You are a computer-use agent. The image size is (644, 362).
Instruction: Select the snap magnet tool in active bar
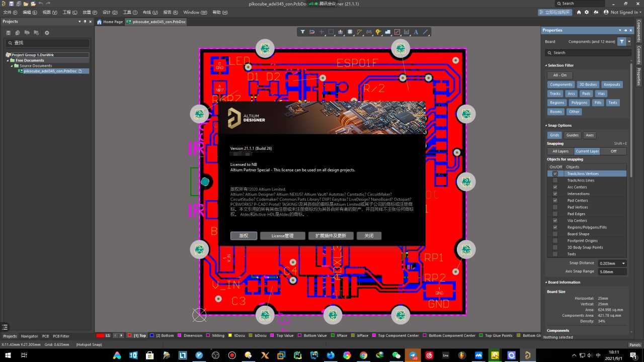tap(312, 32)
